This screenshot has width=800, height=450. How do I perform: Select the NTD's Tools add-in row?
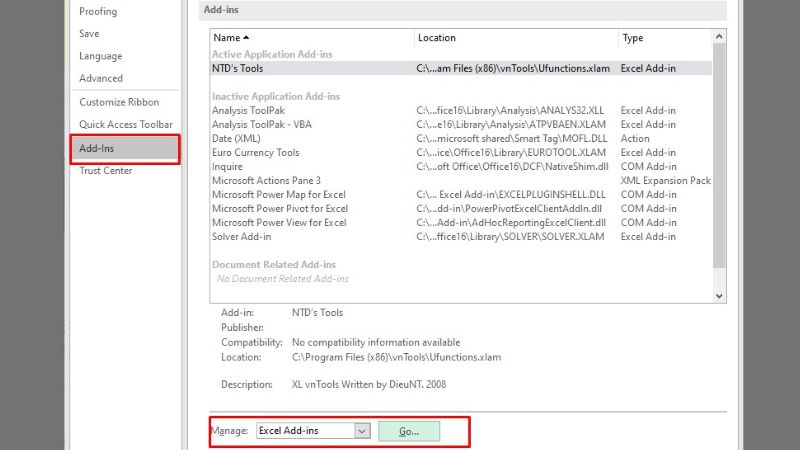click(x=461, y=68)
